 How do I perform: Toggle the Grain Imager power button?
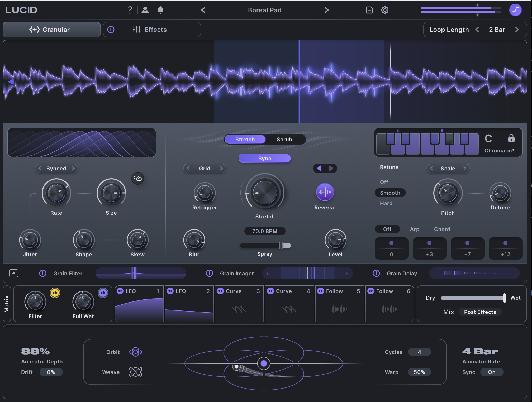point(210,273)
